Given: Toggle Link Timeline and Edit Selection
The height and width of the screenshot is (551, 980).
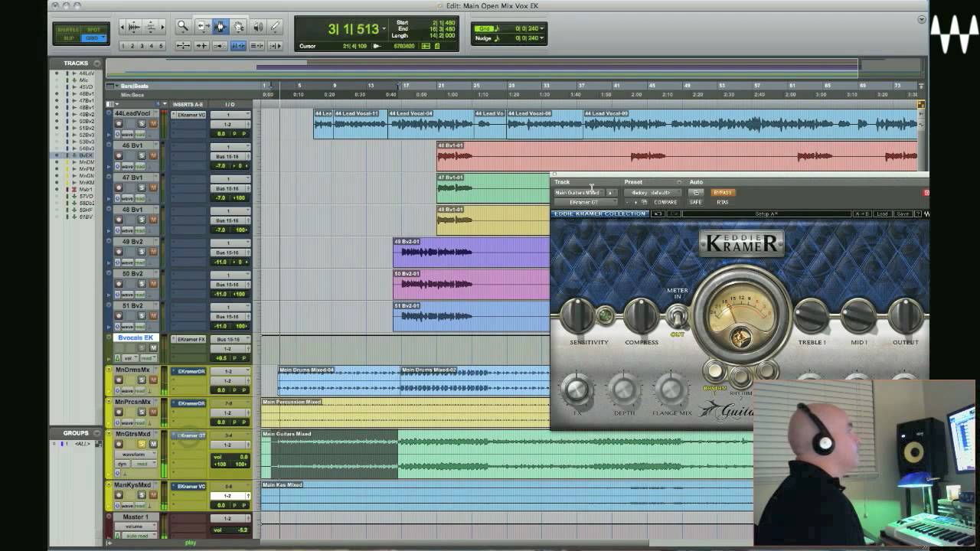Looking at the screenshot, I should click(239, 46).
